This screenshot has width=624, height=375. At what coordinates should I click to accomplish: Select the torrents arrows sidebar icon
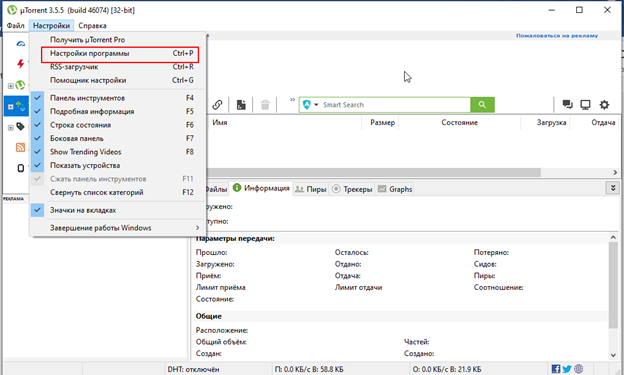[x=20, y=107]
